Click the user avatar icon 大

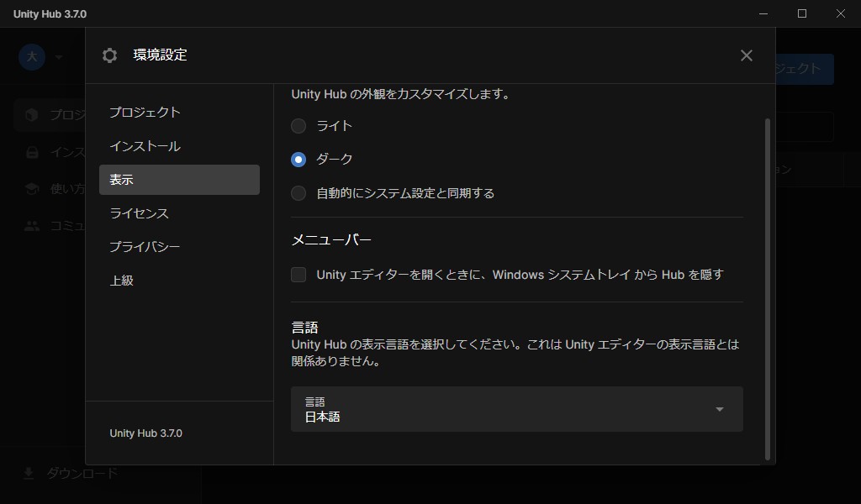[32, 56]
